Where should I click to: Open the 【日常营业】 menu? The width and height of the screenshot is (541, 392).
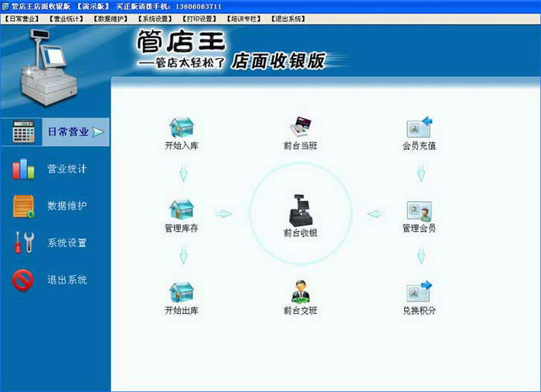click(x=22, y=19)
